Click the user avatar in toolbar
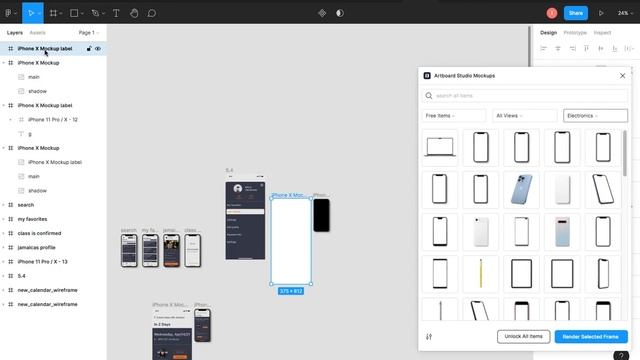This screenshot has height=360, width=640. (552, 13)
